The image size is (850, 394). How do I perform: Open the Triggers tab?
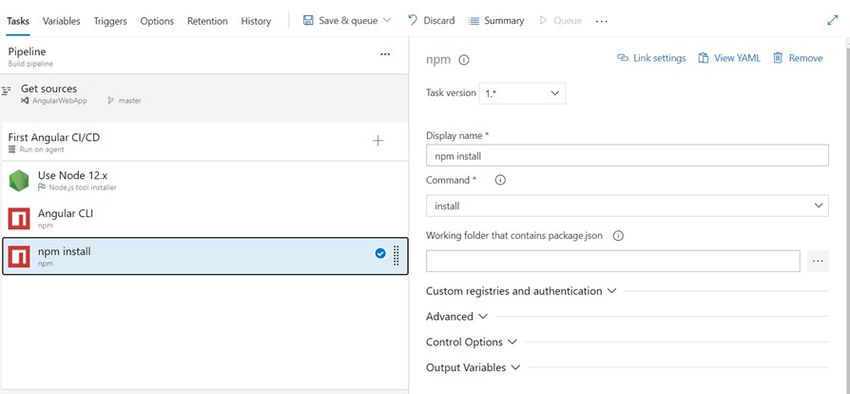(110, 21)
